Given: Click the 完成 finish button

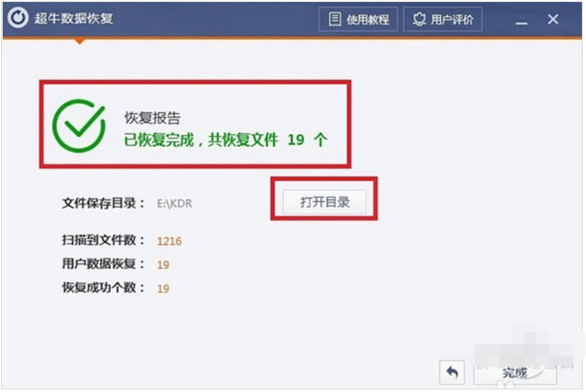Looking at the screenshot, I should point(515,373).
